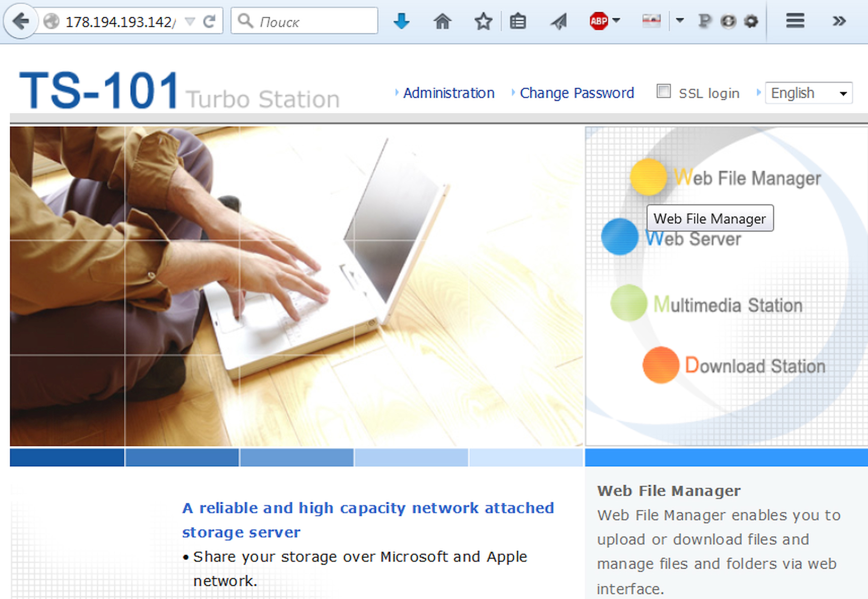Image resolution: width=868 pixels, height=599 pixels.
Task: Click the site identity globe icon
Action: tap(51, 21)
